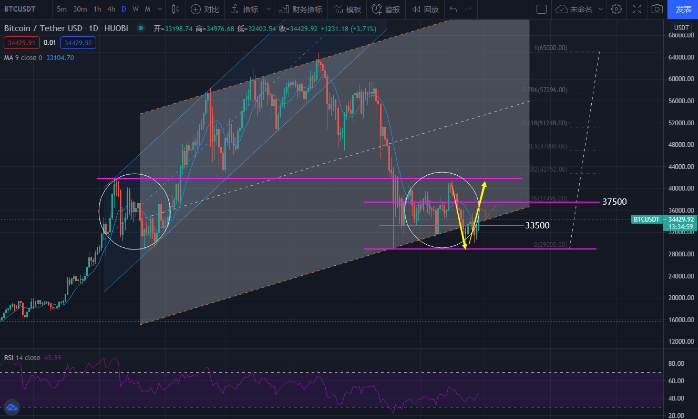The width and height of the screenshot is (698, 419).
Task: Switch to the 4h timeframe
Action: (x=110, y=9)
